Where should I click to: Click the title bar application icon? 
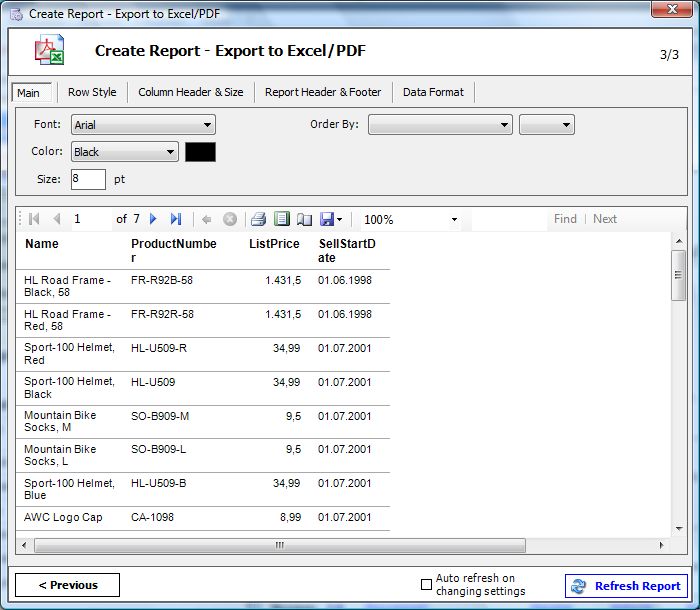pyautogui.click(x=17, y=14)
